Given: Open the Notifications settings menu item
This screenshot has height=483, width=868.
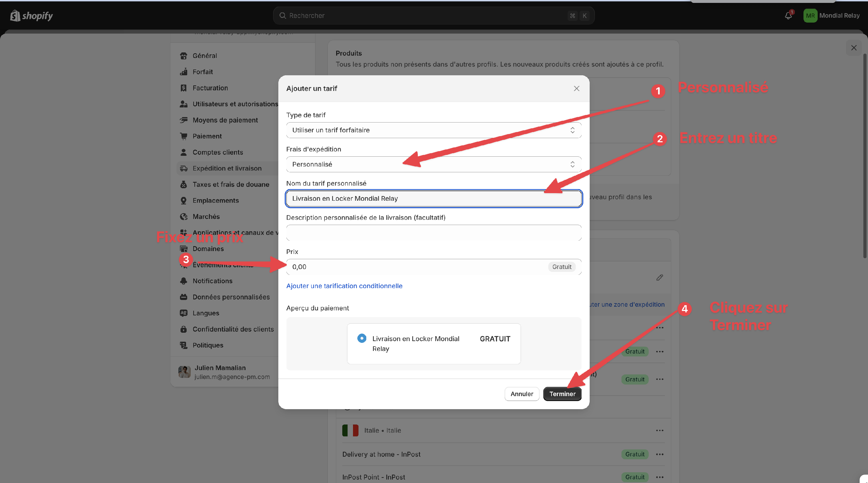Looking at the screenshot, I should tap(212, 281).
